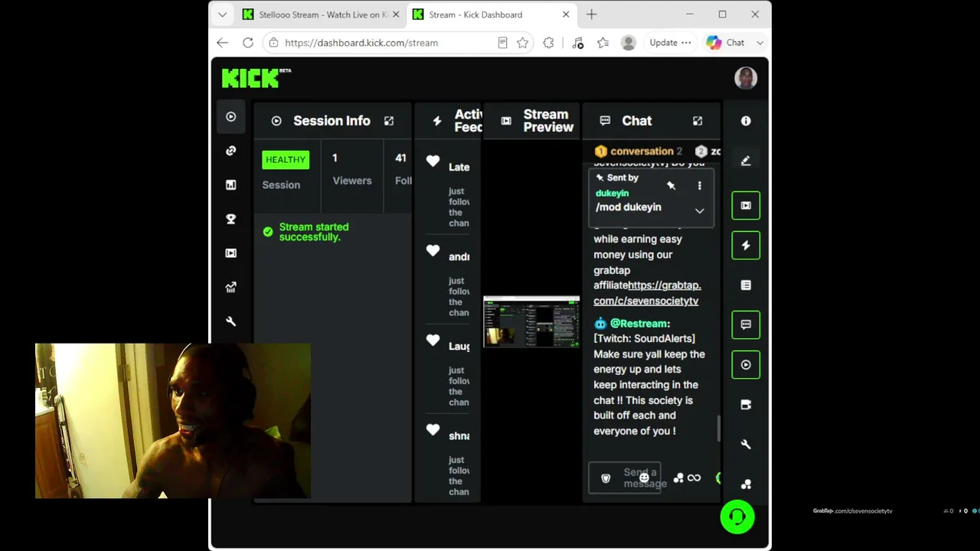This screenshot has height=551, width=980.
Task: Open the browser favorites list icon
Action: click(603, 43)
